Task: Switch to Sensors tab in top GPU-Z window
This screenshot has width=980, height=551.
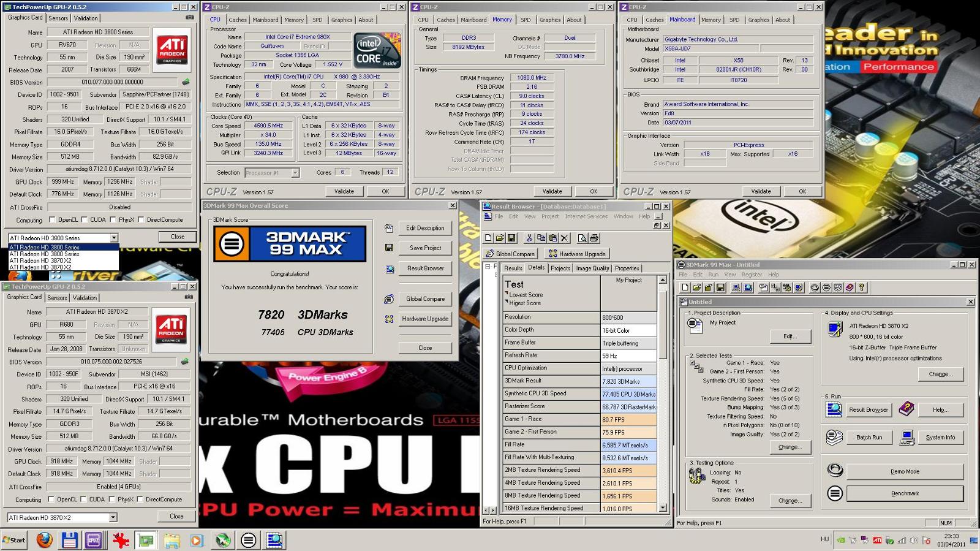Action: pyautogui.click(x=58, y=18)
